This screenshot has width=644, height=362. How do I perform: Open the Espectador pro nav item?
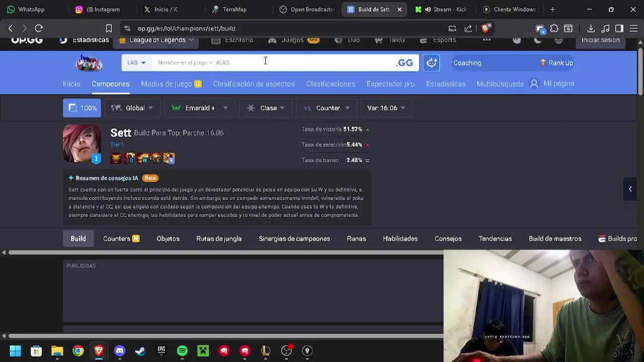click(390, 84)
